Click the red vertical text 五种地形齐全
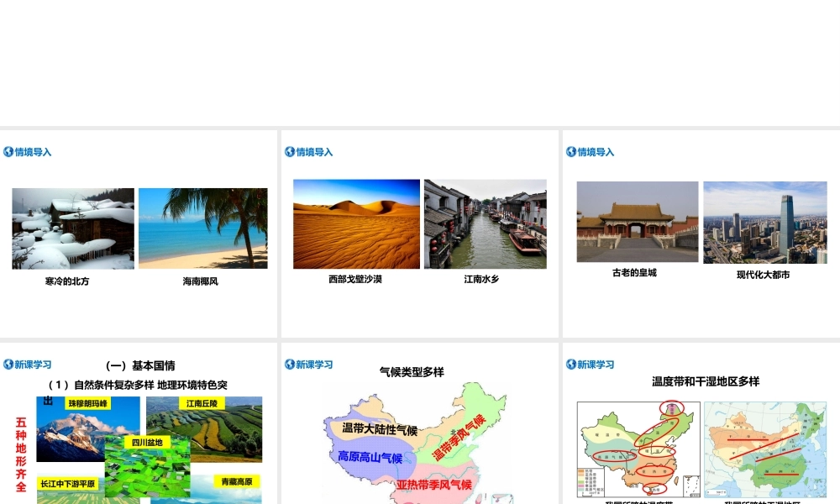This screenshot has height=504, width=840. pyautogui.click(x=21, y=454)
